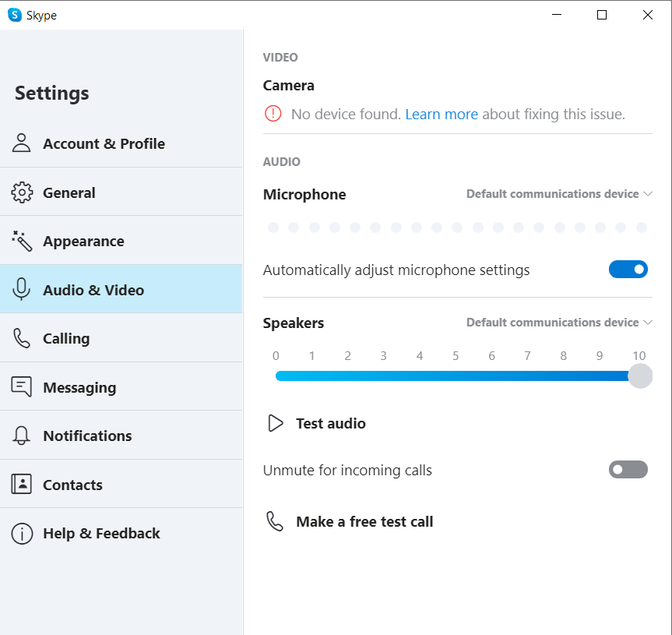672x635 pixels.
Task: Click the General gear icon
Action: click(x=22, y=192)
